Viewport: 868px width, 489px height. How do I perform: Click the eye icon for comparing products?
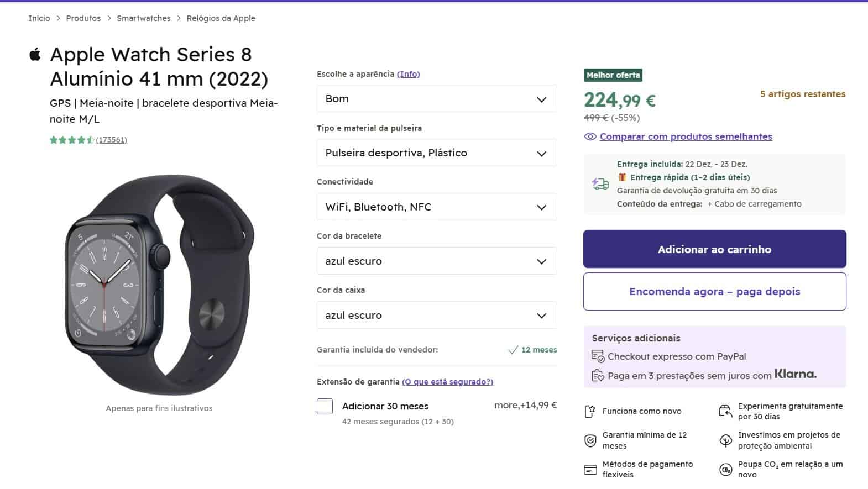tap(590, 136)
